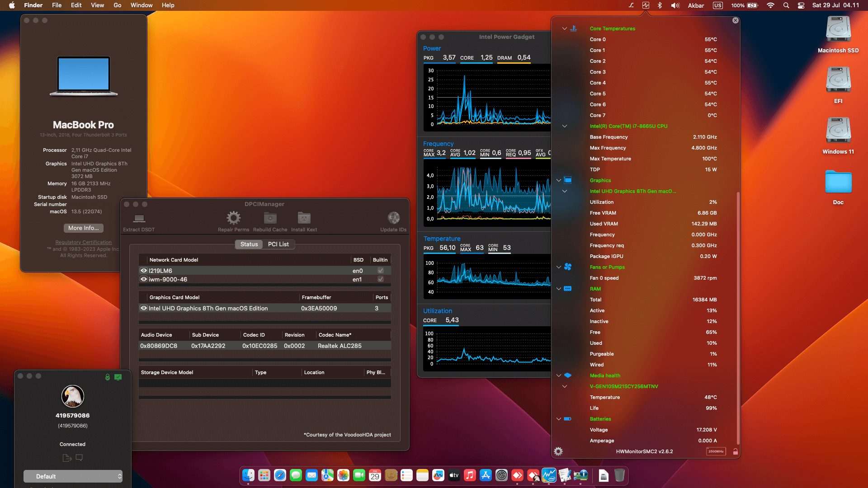The image size is (868, 488).
Task: Open Safari from the Dock
Action: (x=280, y=475)
